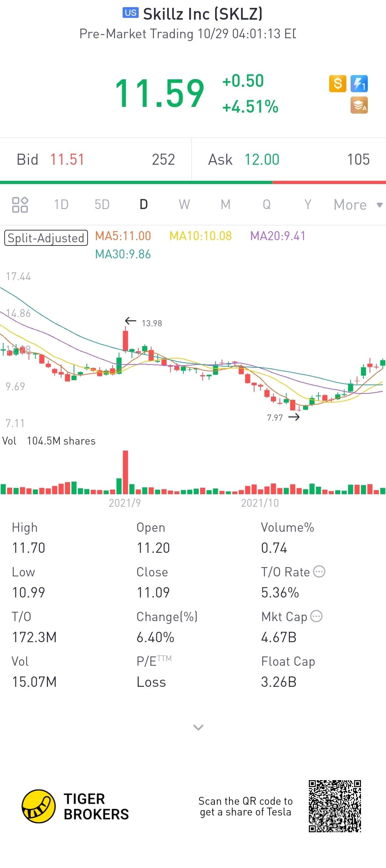Tap the tallest red volume bar
This screenshot has width=386, height=868.
point(125,472)
